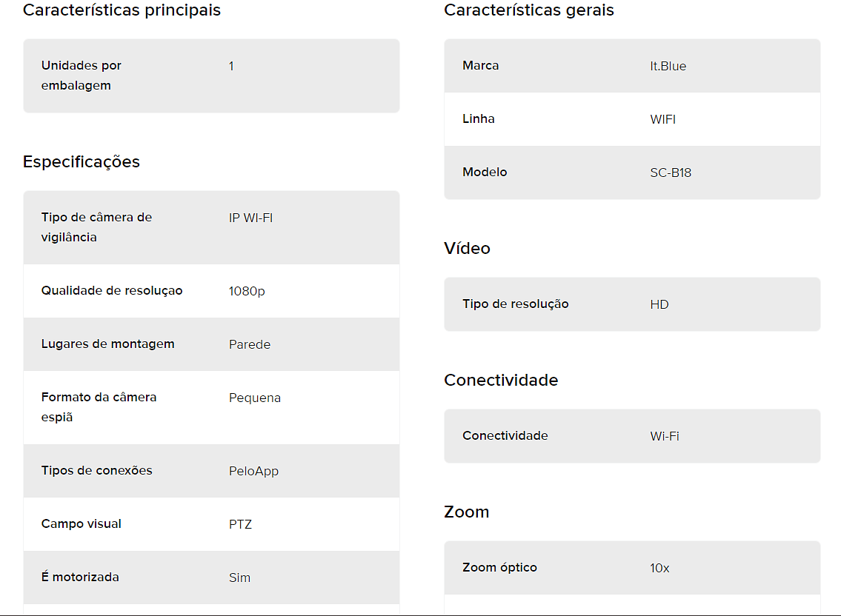This screenshot has height=616, width=841.
Task: Click the 'Lugares de montagem' row label
Action: coord(107,344)
